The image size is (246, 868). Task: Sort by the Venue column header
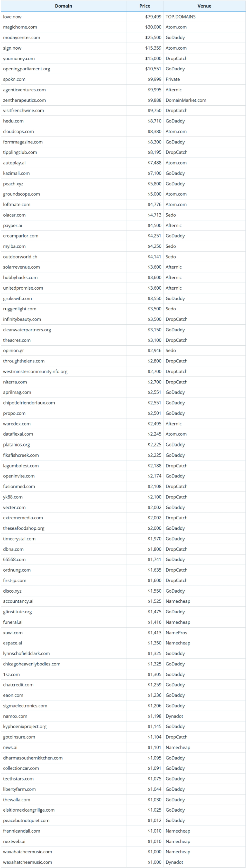(204, 6)
